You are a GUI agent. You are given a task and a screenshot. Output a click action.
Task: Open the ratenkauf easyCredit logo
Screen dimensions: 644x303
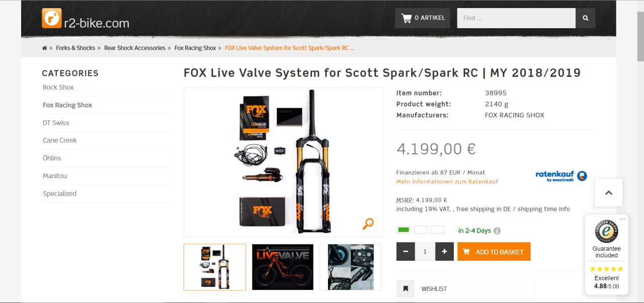[x=561, y=176]
